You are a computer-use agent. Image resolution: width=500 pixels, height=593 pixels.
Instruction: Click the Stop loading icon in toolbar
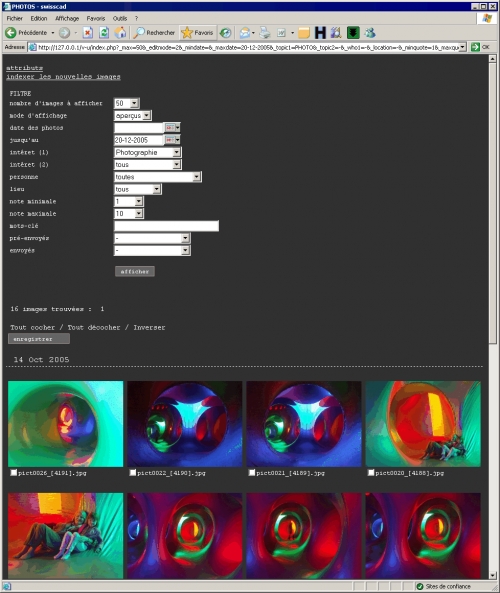coord(88,33)
